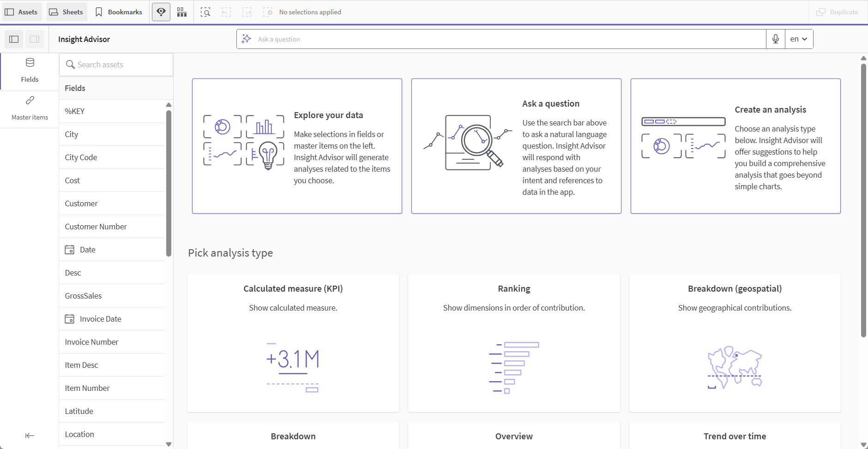Open the Fields panel database icon
This screenshot has width=868, height=449.
click(29, 62)
